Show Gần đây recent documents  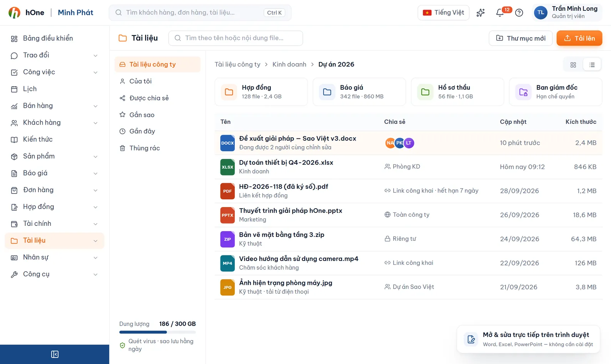click(x=157, y=131)
